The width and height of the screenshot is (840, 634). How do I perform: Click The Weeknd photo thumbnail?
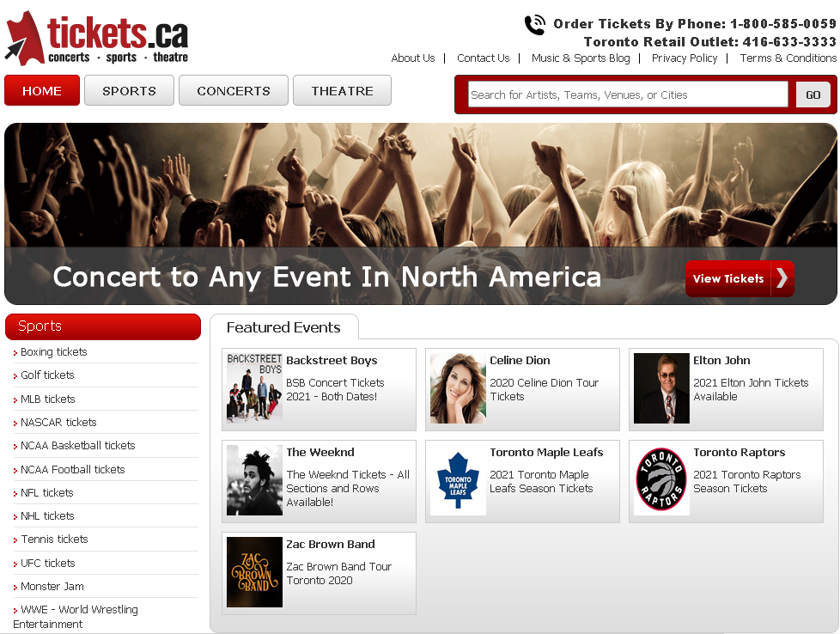(254, 480)
